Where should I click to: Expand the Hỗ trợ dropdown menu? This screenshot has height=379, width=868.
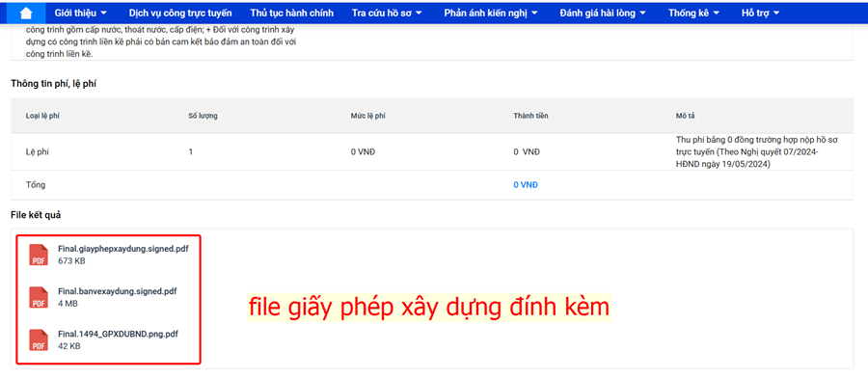coord(760,13)
